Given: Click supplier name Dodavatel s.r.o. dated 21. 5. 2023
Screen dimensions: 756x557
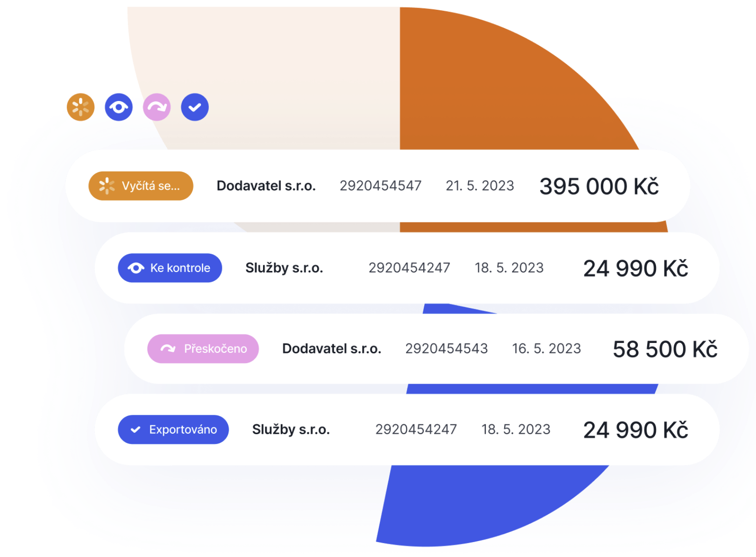Looking at the screenshot, I should point(266,186).
